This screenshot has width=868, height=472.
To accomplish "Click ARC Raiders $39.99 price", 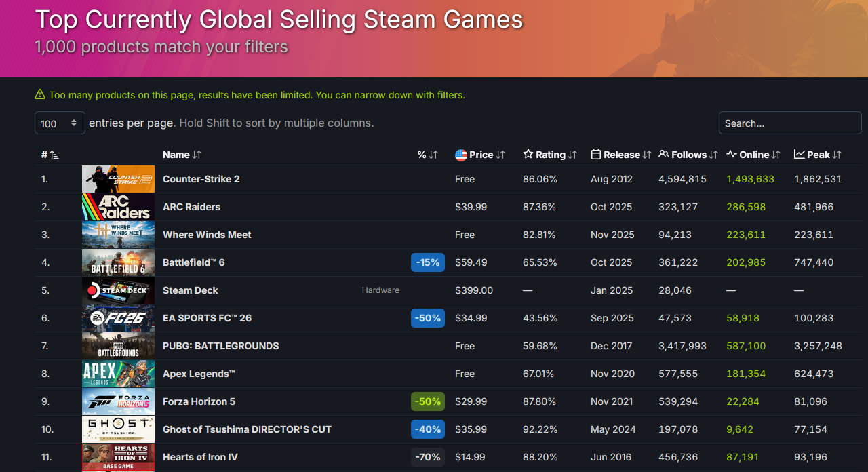I will 471,207.
